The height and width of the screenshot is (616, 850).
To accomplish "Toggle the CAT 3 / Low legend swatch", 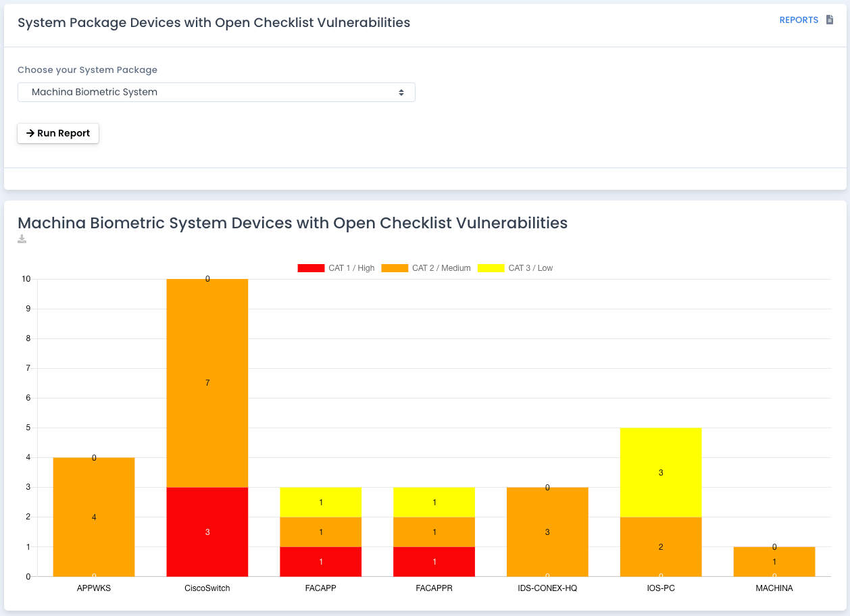I will [491, 268].
